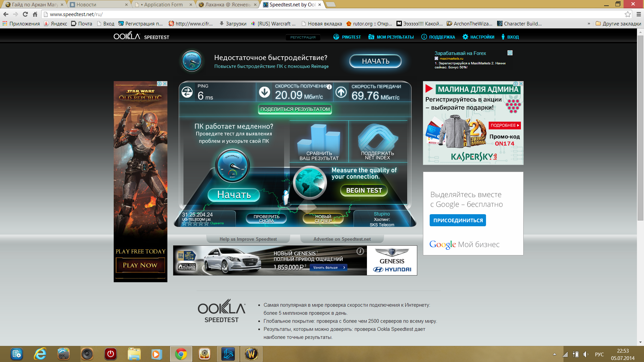Click the browser Back arrow
This screenshot has height=362, width=644.
point(6,14)
